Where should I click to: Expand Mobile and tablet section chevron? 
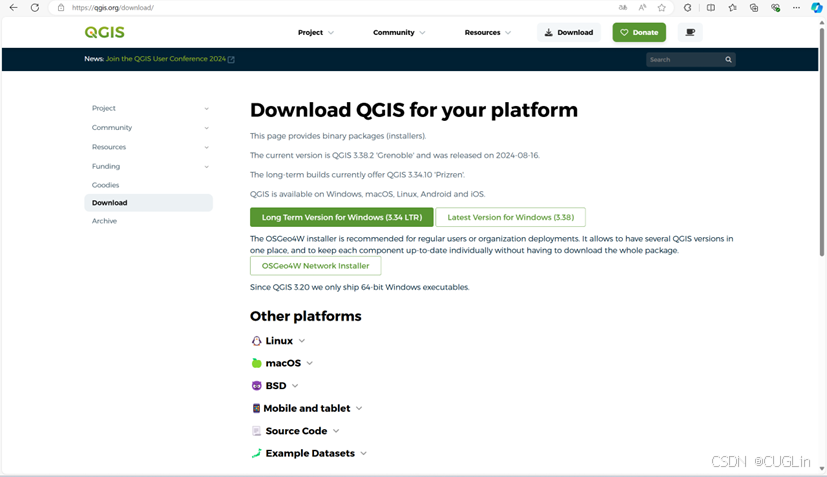pyautogui.click(x=359, y=408)
